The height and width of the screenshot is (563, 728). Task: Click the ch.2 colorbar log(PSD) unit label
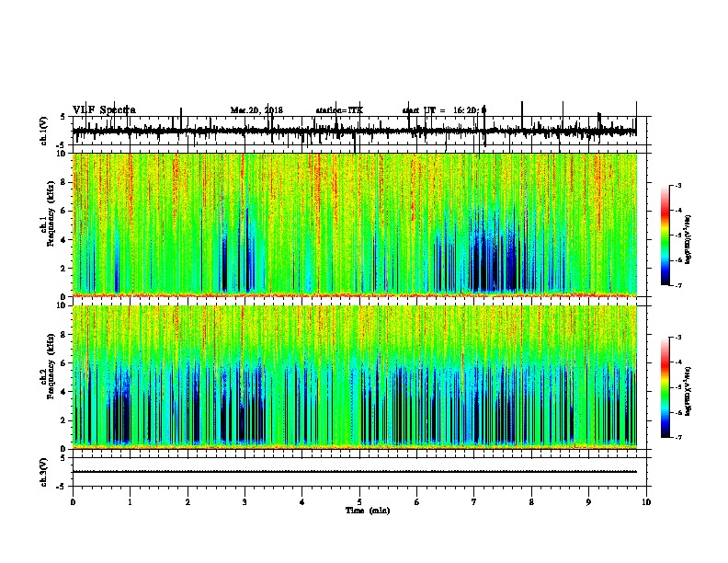pos(688,391)
